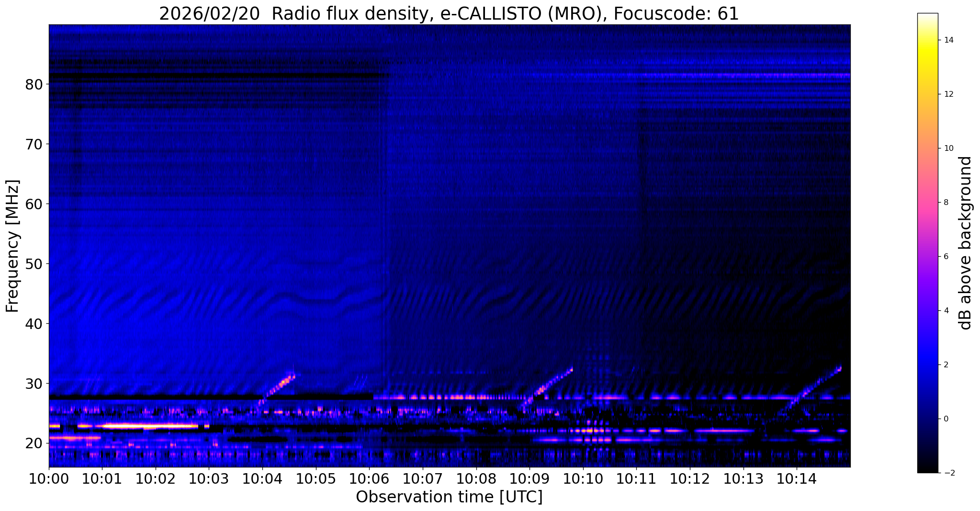Image resolution: width=980 pixels, height=511 pixels.
Task: Click the colorbar tick value 14
Action: pos(948,40)
